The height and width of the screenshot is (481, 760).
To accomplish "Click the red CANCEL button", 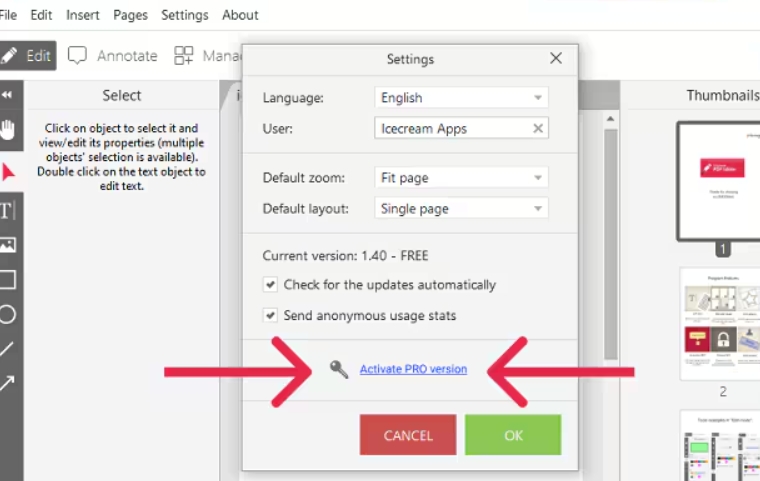I will (408, 435).
